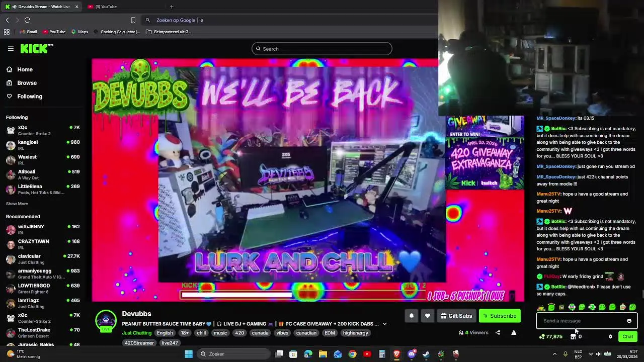Open Waxiest channel in the sidebar
Image resolution: width=644 pixels, height=362 pixels.
click(x=43, y=159)
